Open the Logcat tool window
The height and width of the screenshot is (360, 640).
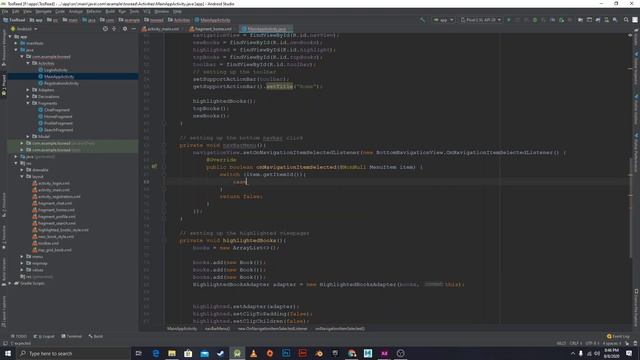(x=44, y=336)
